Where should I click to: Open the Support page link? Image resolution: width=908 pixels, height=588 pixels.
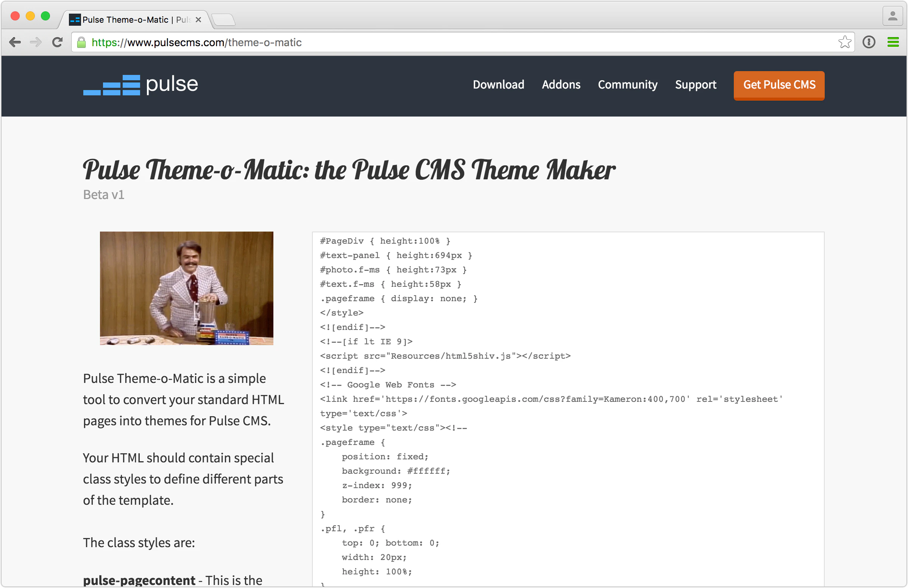(696, 84)
